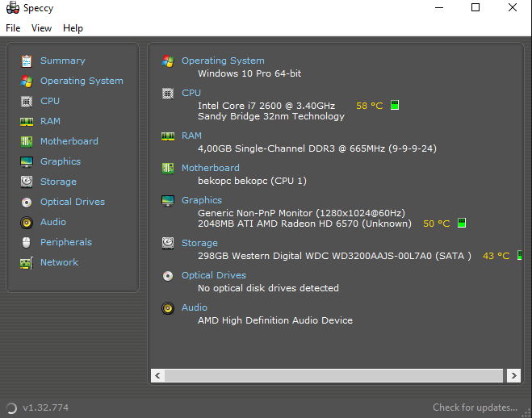
Task: Open the Help menu
Action: point(73,28)
